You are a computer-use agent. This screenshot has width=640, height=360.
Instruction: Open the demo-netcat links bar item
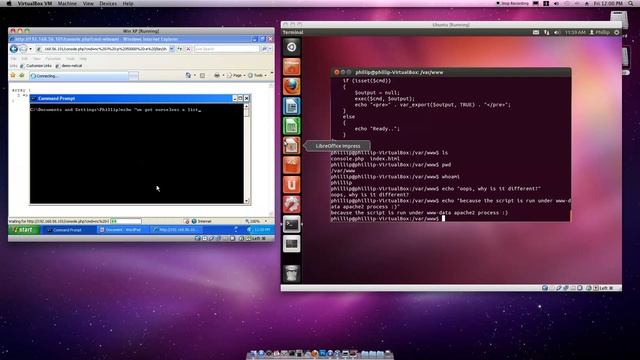(x=69, y=66)
